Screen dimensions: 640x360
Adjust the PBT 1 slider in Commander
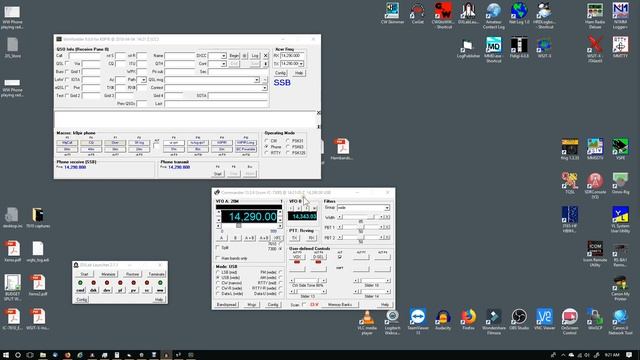[x=362, y=227]
